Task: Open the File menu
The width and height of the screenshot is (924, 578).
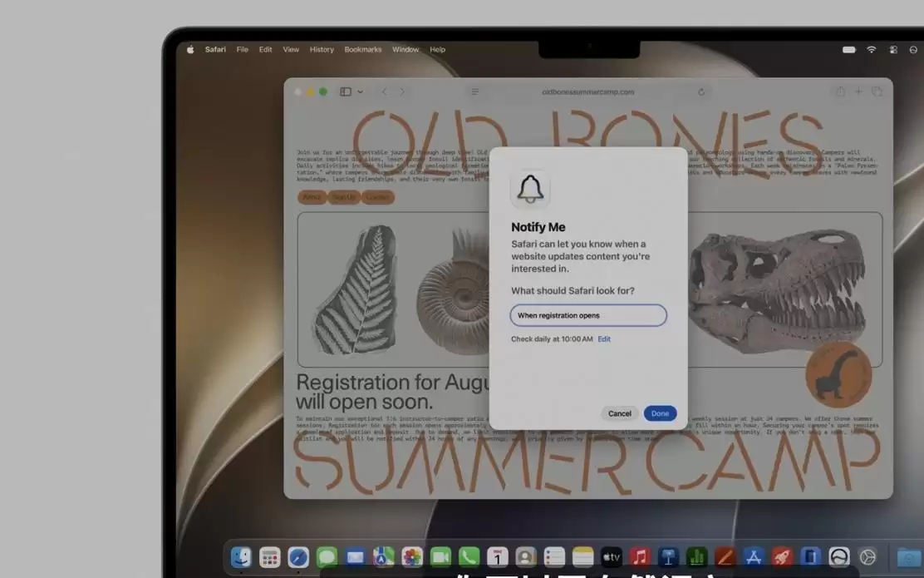Action: [242, 50]
